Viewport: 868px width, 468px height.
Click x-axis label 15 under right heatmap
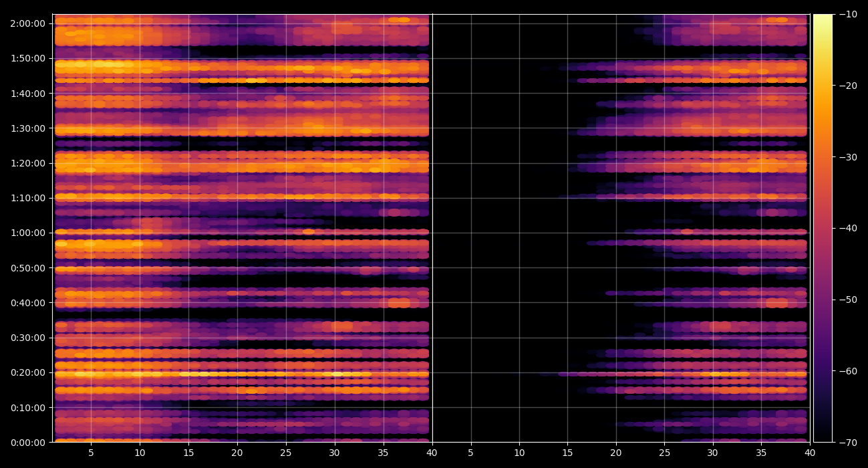[567, 453]
